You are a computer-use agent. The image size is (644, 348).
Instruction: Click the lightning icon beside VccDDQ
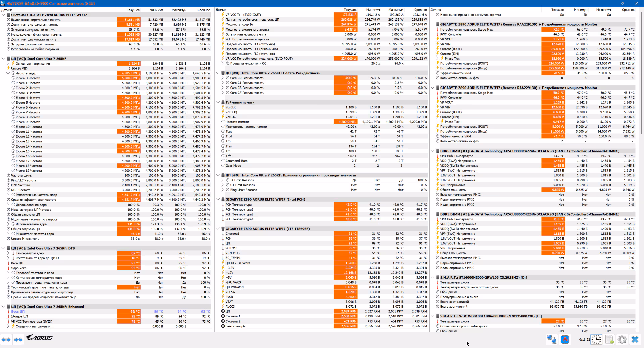tap(223, 112)
